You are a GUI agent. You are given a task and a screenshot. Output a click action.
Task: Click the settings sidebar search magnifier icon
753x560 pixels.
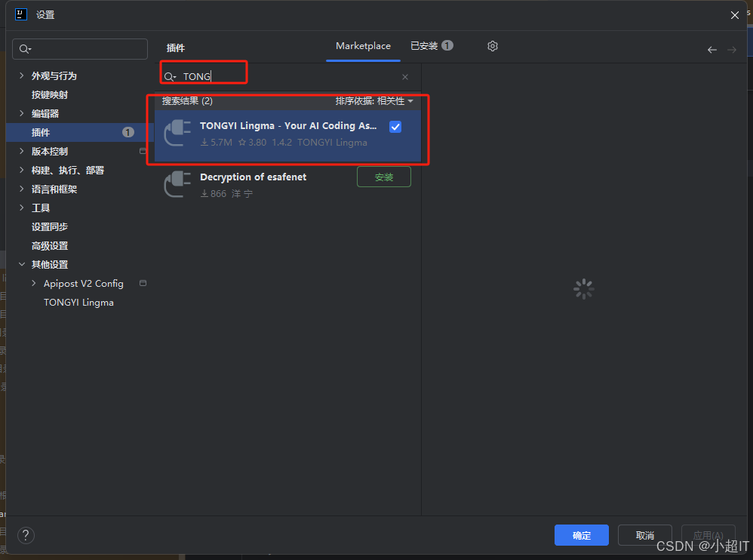tap(25, 49)
